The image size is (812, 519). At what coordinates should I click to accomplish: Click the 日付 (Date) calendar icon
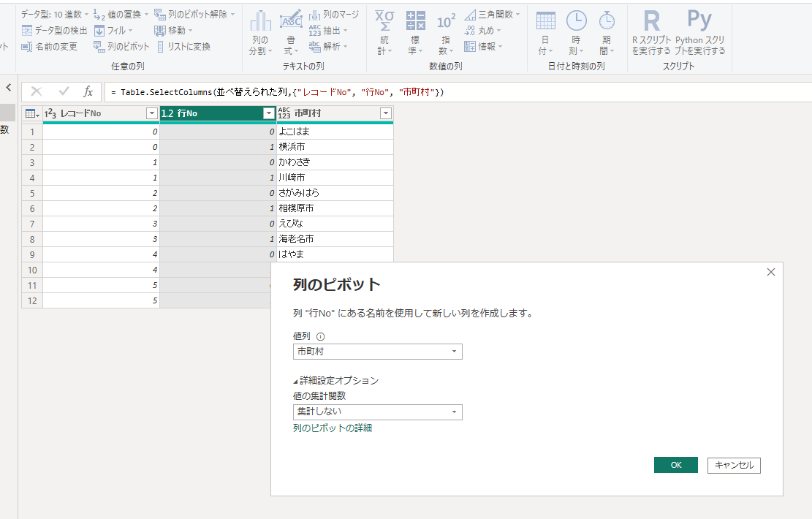pyautogui.click(x=545, y=20)
